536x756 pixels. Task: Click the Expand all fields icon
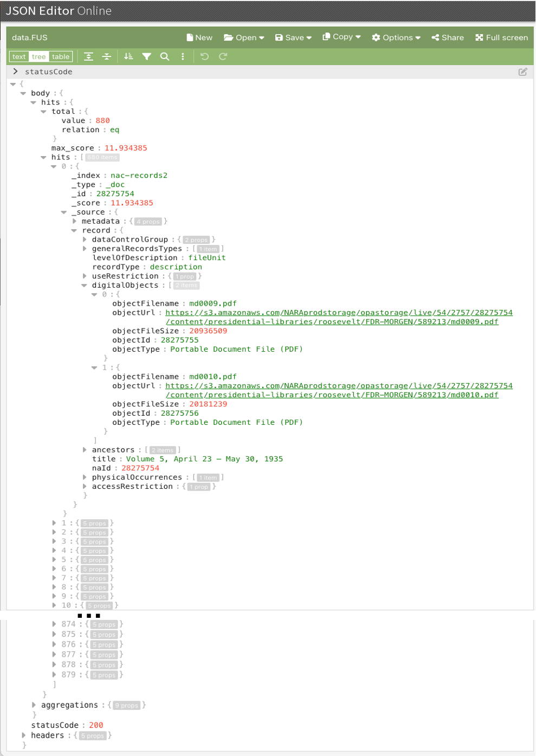click(x=88, y=56)
